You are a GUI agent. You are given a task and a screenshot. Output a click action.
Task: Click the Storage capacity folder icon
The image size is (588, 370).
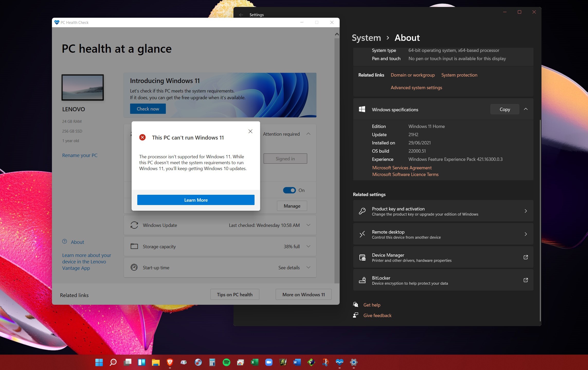pos(134,246)
